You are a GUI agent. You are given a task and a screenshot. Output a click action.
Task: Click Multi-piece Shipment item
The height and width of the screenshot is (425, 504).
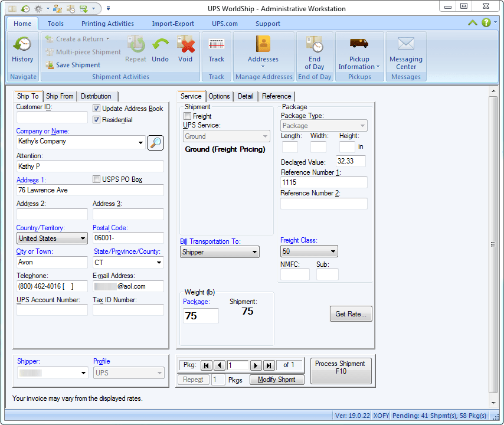(x=83, y=52)
